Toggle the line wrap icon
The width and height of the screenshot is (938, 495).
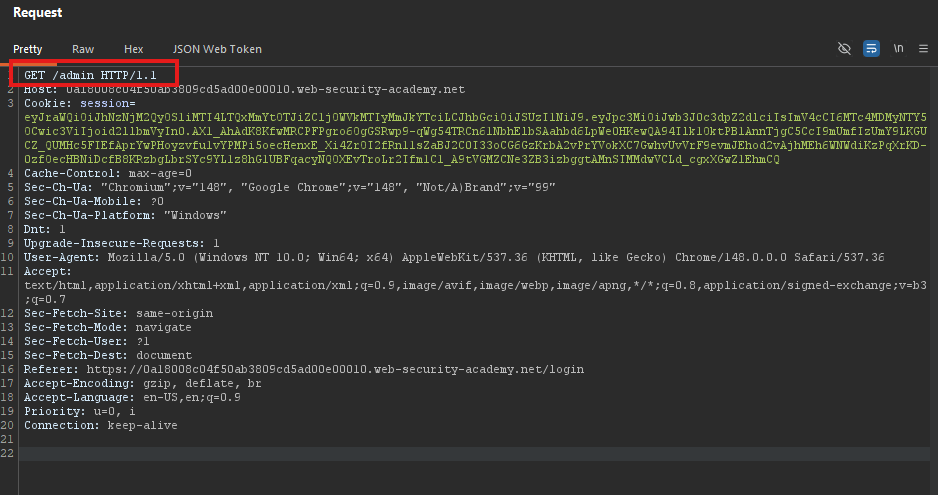pos(871,48)
